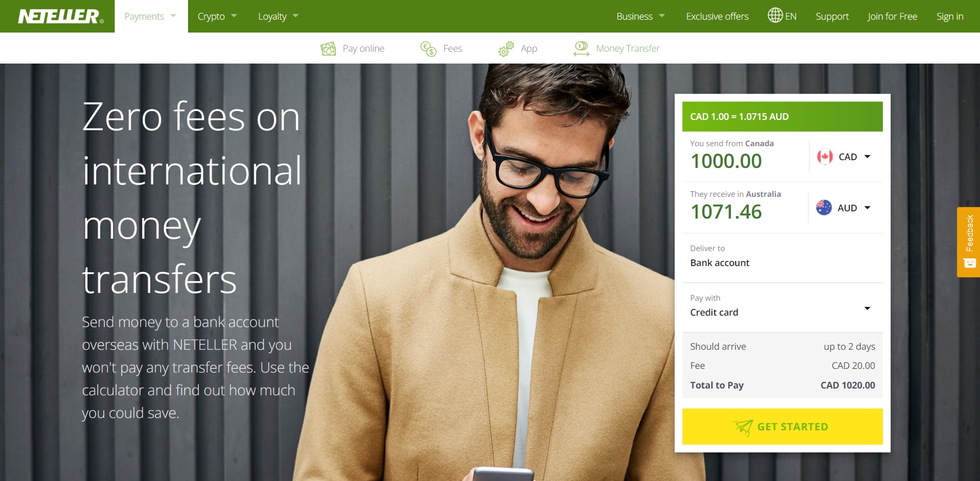The width and height of the screenshot is (980, 481).
Task: Click the paper plane icon on Get Started
Action: click(x=743, y=427)
